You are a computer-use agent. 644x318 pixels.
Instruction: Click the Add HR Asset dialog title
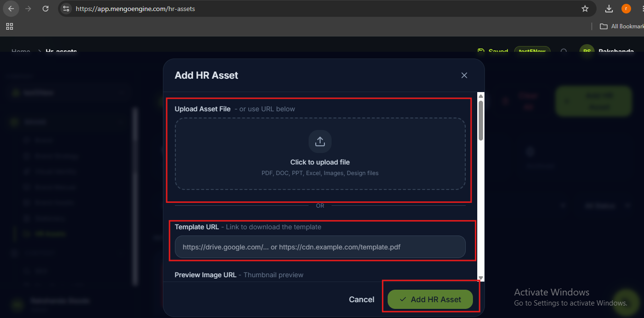[207, 75]
